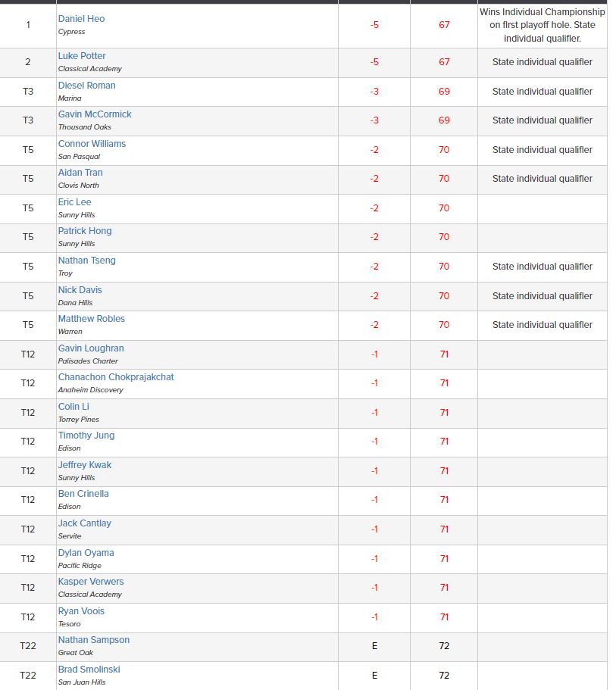Click the Individual Championship playoff note cell
Viewport: 616px width, 690px height.
point(542,25)
